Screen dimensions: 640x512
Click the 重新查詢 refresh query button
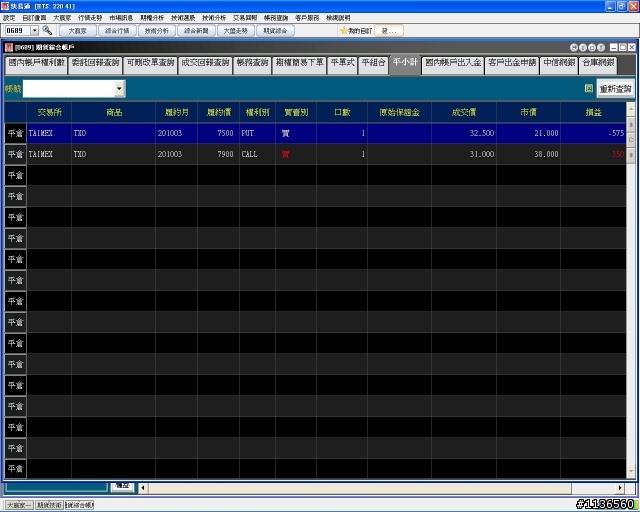click(616, 89)
